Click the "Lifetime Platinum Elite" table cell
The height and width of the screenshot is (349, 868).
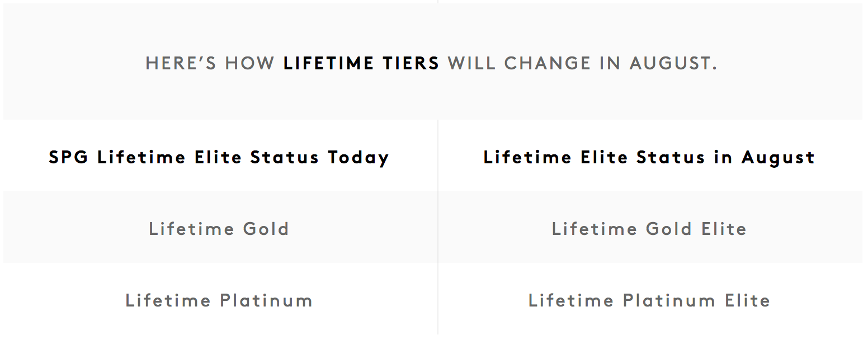pos(649,300)
